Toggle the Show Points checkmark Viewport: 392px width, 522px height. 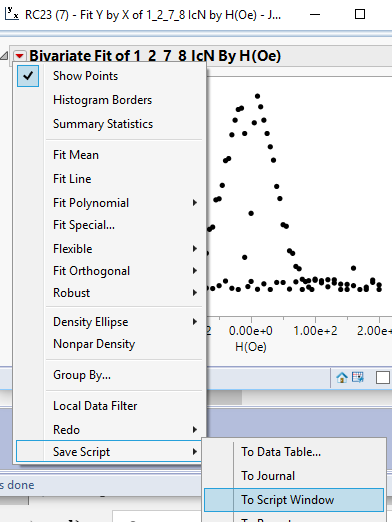pyautogui.click(x=28, y=76)
